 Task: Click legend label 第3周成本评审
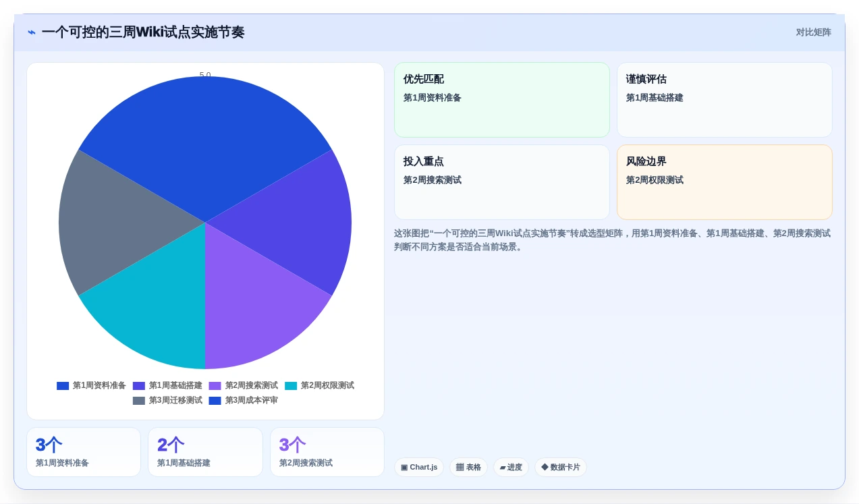point(252,401)
